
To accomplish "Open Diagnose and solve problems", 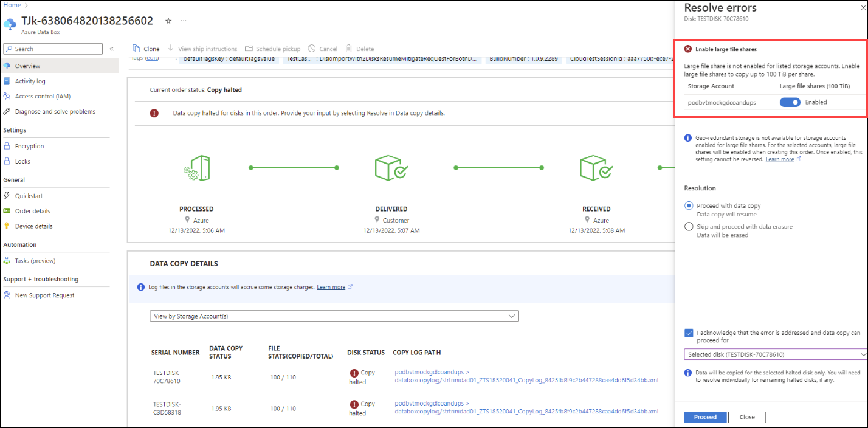I will click(55, 111).
